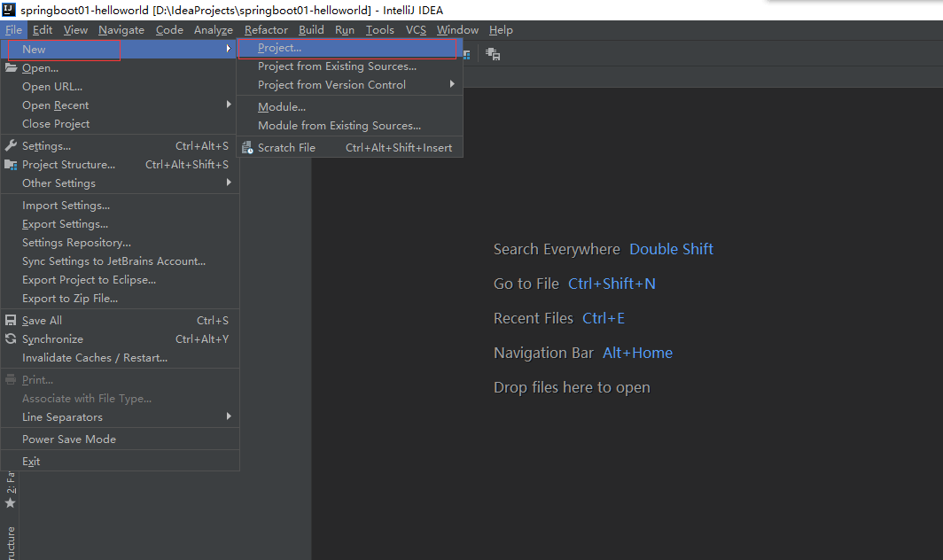Expand the Open Recent submenu arrow
The width and height of the screenshot is (943, 560).
229,104
